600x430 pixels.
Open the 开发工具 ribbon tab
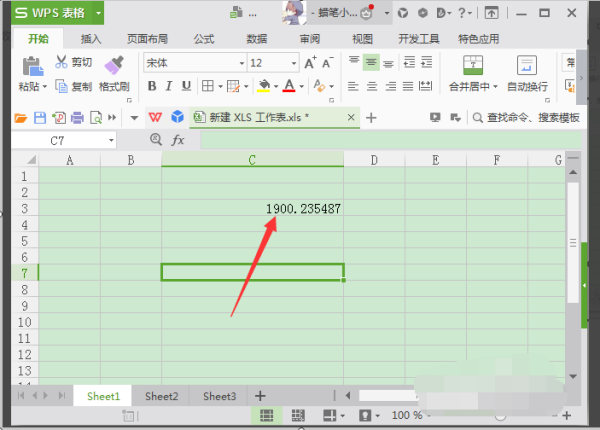(x=419, y=39)
